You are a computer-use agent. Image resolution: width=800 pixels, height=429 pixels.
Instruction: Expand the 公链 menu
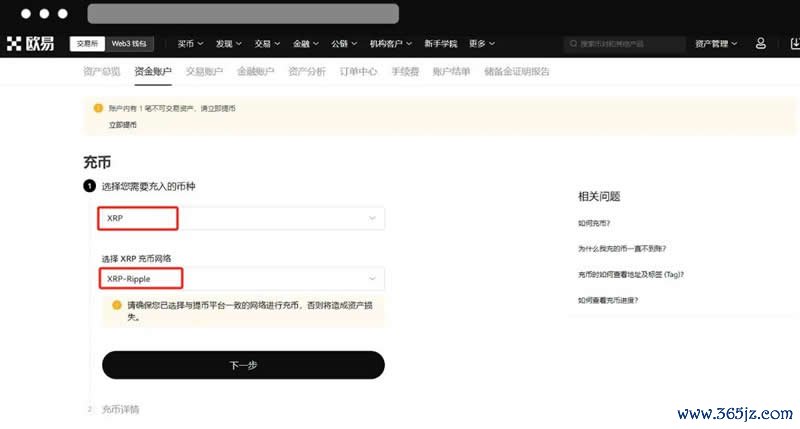tap(344, 44)
